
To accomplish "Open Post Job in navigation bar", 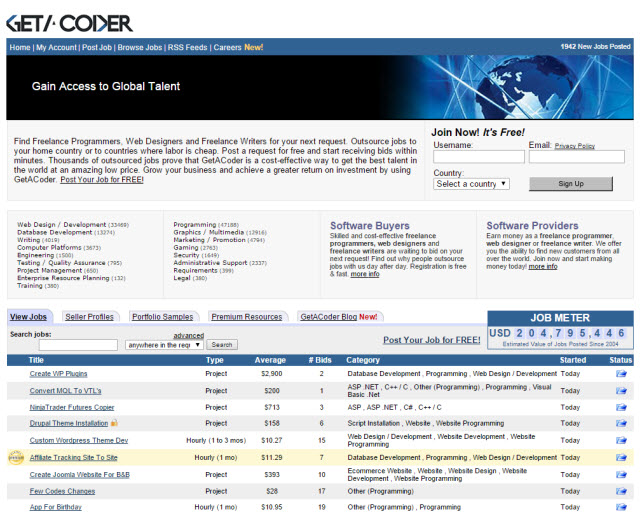I will tap(97, 47).
